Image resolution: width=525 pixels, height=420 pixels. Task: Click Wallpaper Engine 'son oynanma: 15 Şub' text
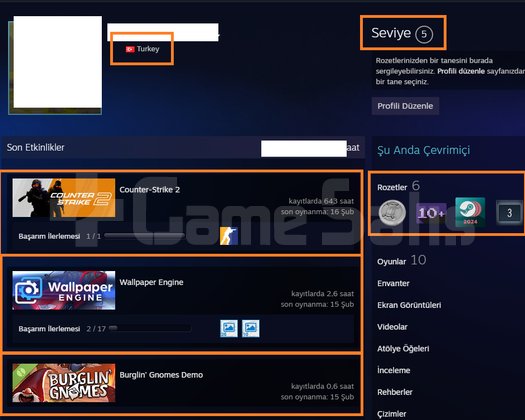[x=317, y=304]
